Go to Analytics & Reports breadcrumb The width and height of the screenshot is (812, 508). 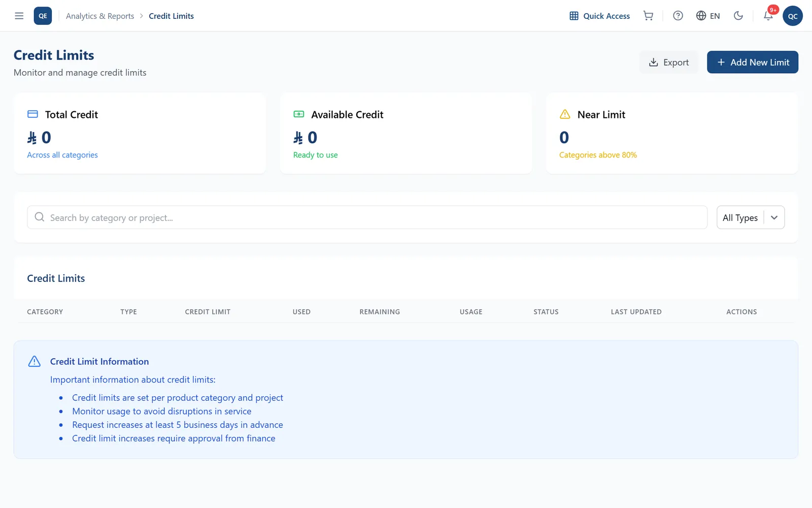click(x=100, y=16)
